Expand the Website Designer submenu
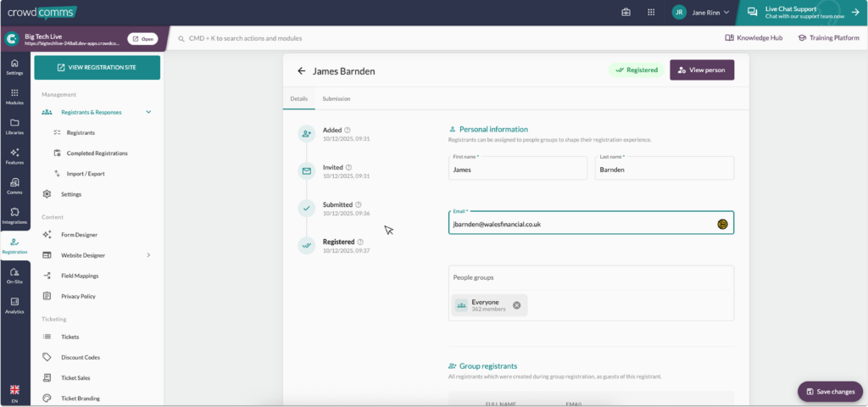This screenshot has width=868, height=407. [x=148, y=255]
